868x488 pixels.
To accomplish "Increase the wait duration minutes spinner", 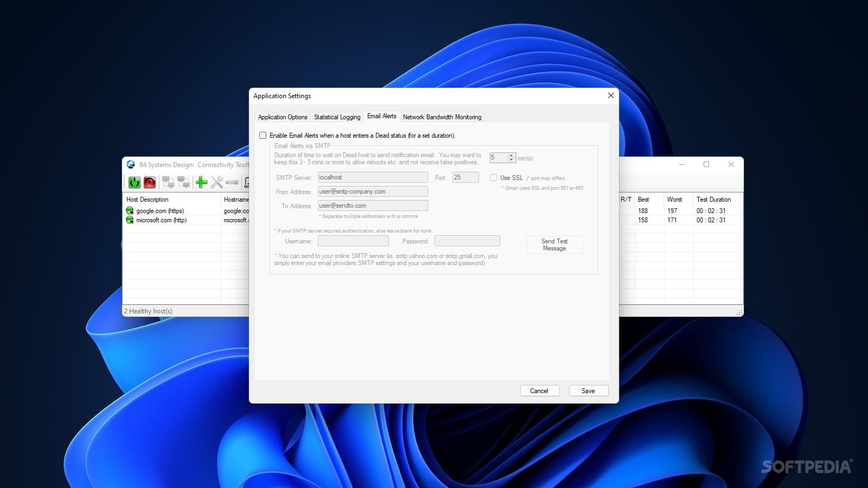I will coord(512,156).
